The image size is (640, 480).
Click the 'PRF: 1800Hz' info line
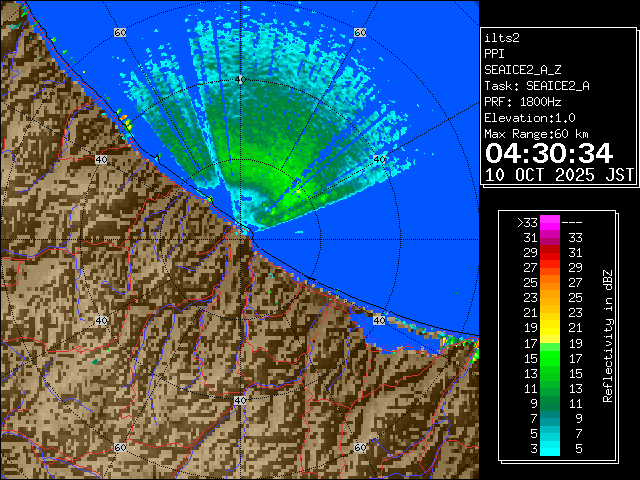pos(522,101)
